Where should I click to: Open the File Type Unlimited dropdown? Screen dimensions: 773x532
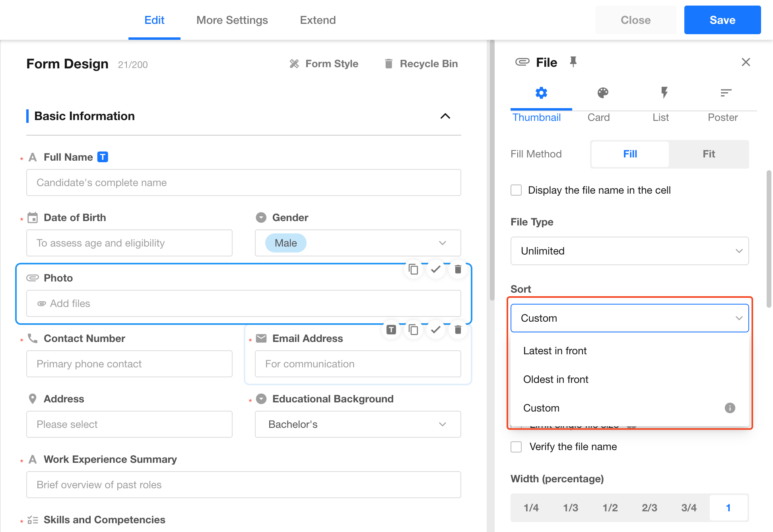point(629,251)
